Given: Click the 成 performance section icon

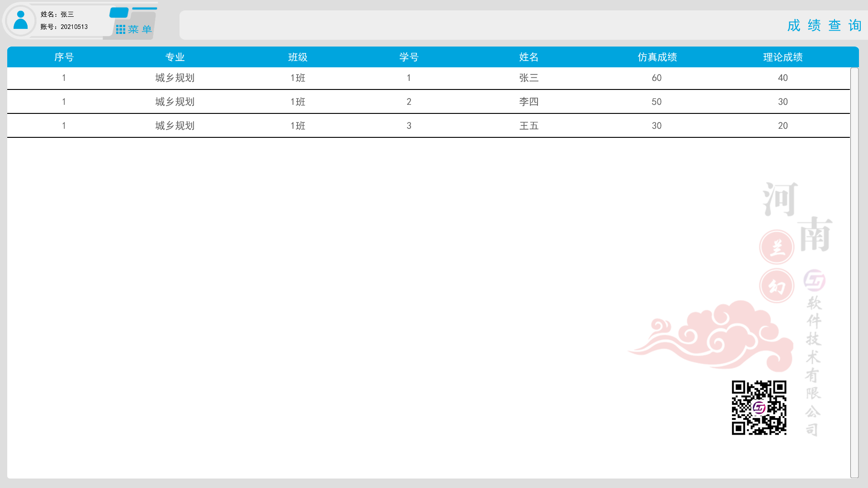Looking at the screenshot, I should point(793,25).
